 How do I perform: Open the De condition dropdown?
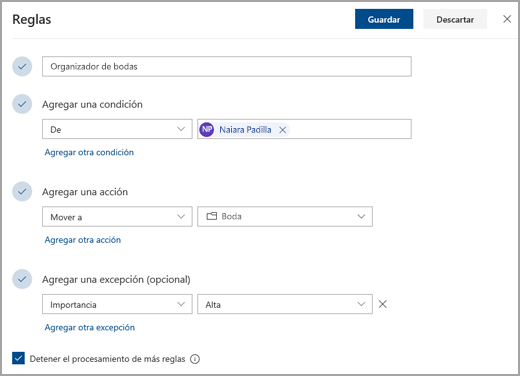(117, 129)
